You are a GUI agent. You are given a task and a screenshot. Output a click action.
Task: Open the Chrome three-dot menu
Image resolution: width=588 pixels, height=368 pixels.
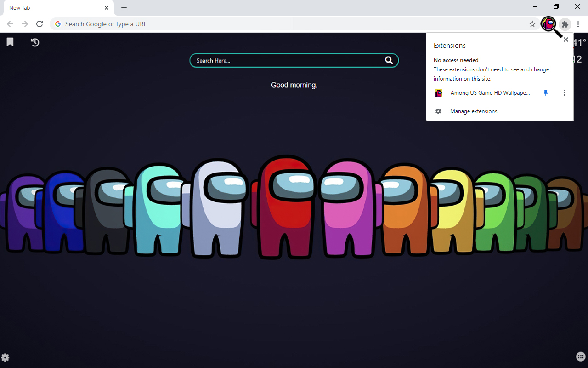coord(578,24)
